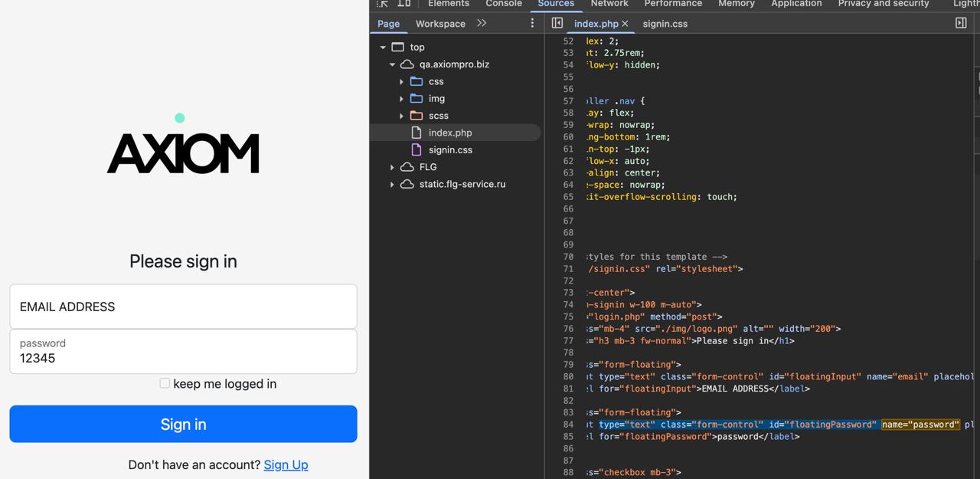
Task: Expand the FLG domain node
Action: tap(392, 167)
